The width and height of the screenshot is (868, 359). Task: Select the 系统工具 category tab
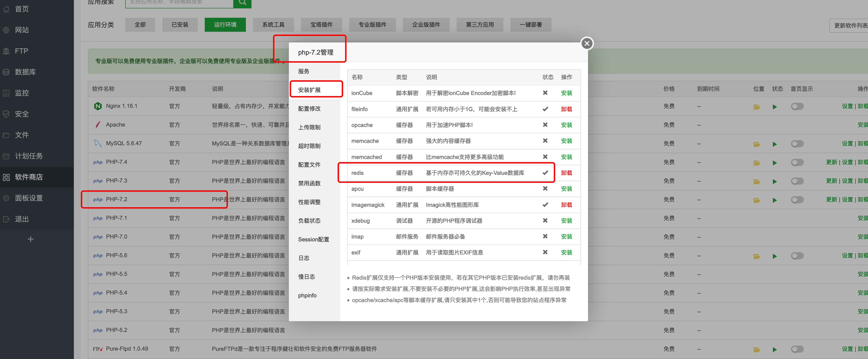click(273, 25)
